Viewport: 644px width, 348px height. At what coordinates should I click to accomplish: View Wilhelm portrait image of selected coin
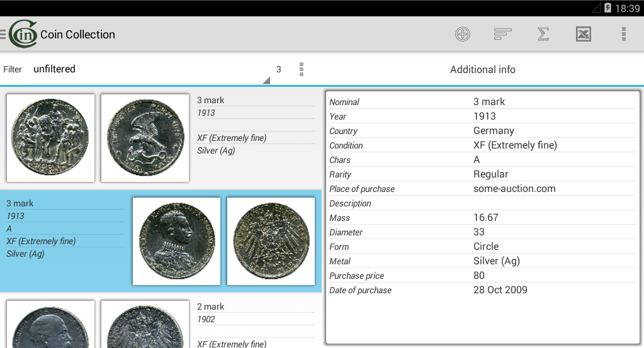pos(176,241)
